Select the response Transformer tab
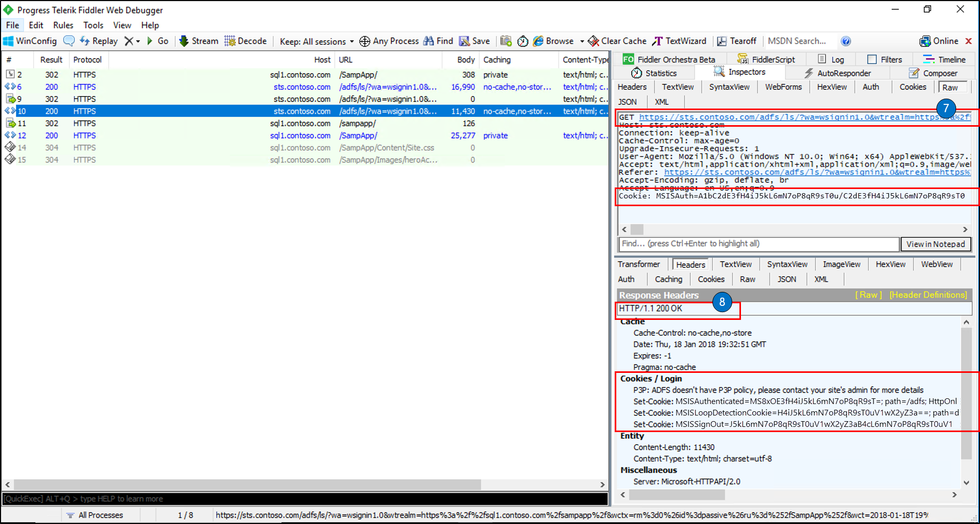 point(639,264)
